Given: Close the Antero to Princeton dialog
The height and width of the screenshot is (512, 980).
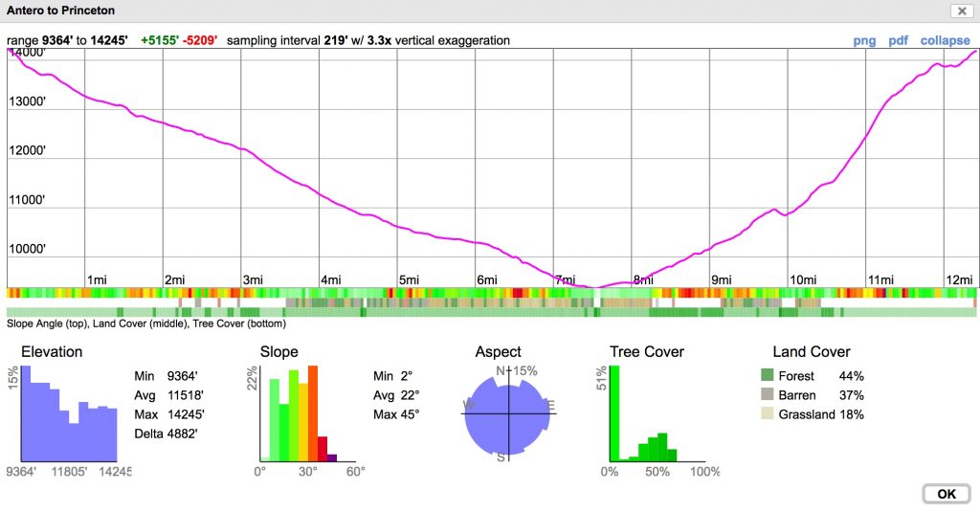Looking at the screenshot, I should click(x=960, y=11).
